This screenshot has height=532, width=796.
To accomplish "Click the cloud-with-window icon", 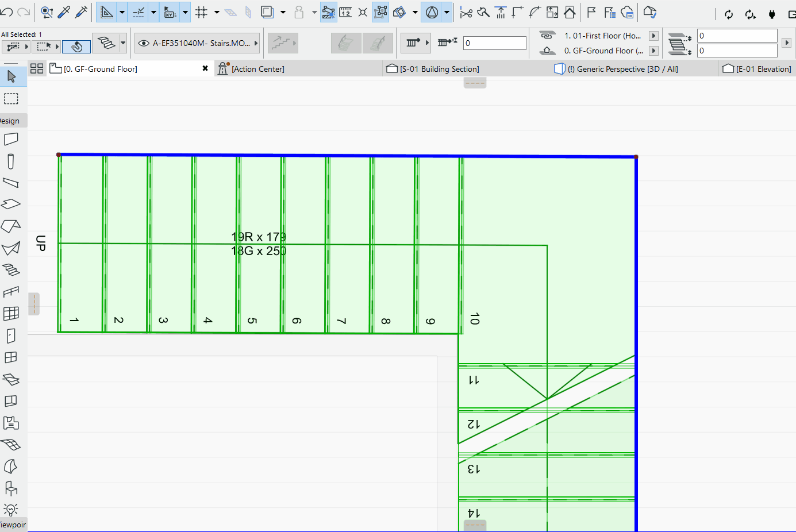I will [x=628, y=12].
